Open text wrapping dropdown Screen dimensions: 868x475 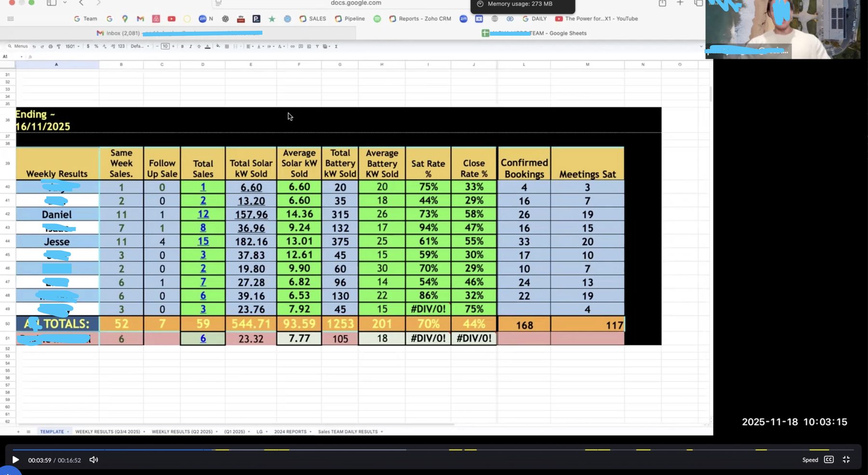270,46
